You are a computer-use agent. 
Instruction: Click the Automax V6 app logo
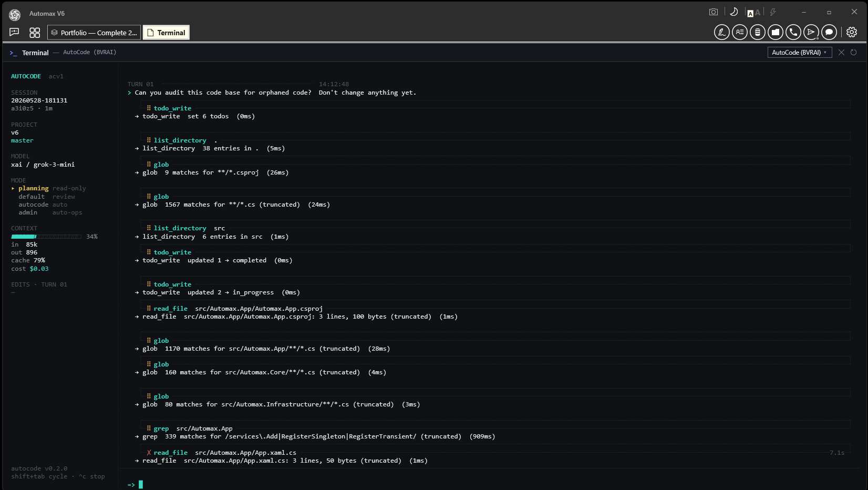(15, 15)
